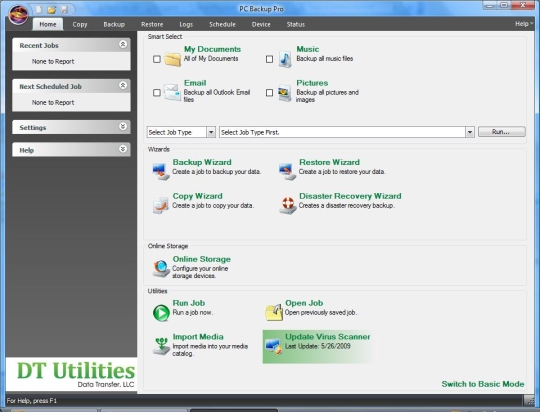
Task: Check the Music checkbox
Action: 269,59
